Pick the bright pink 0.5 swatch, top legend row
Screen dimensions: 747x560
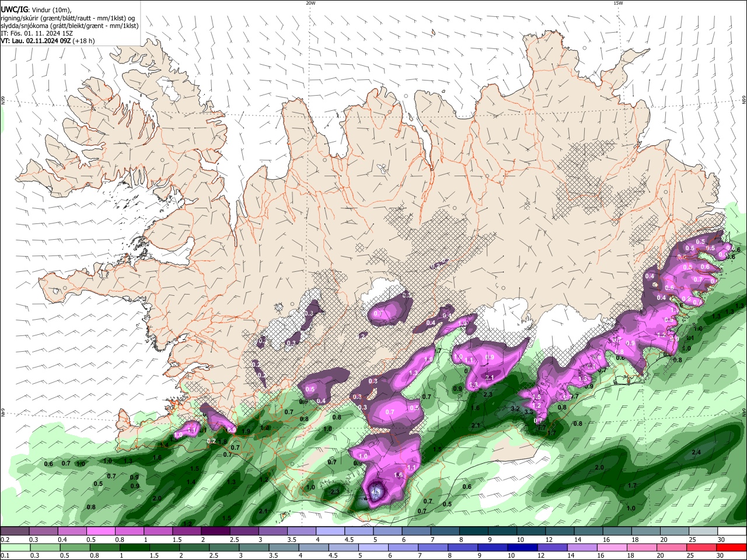tap(100, 531)
